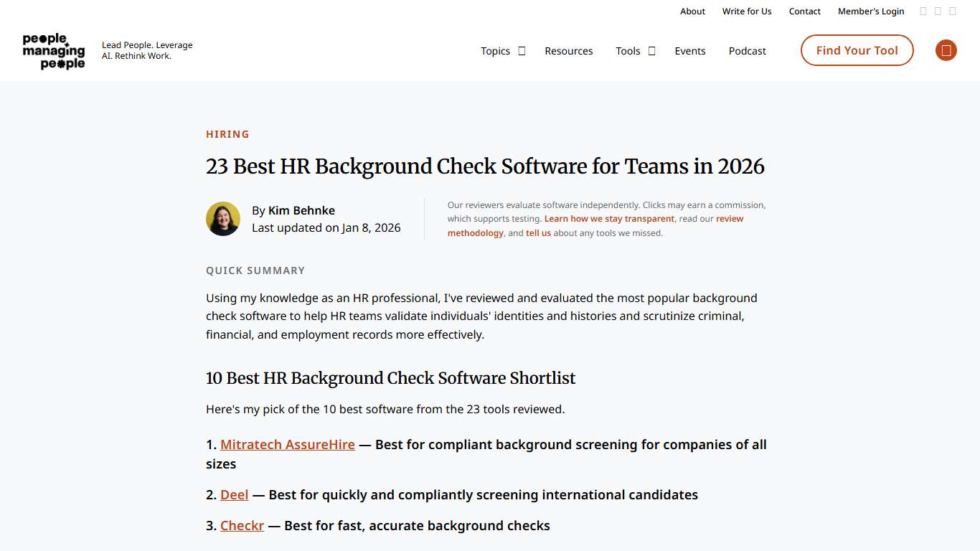Open the Deel link
This screenshot has height=551, width=980.
click(234, 494)
